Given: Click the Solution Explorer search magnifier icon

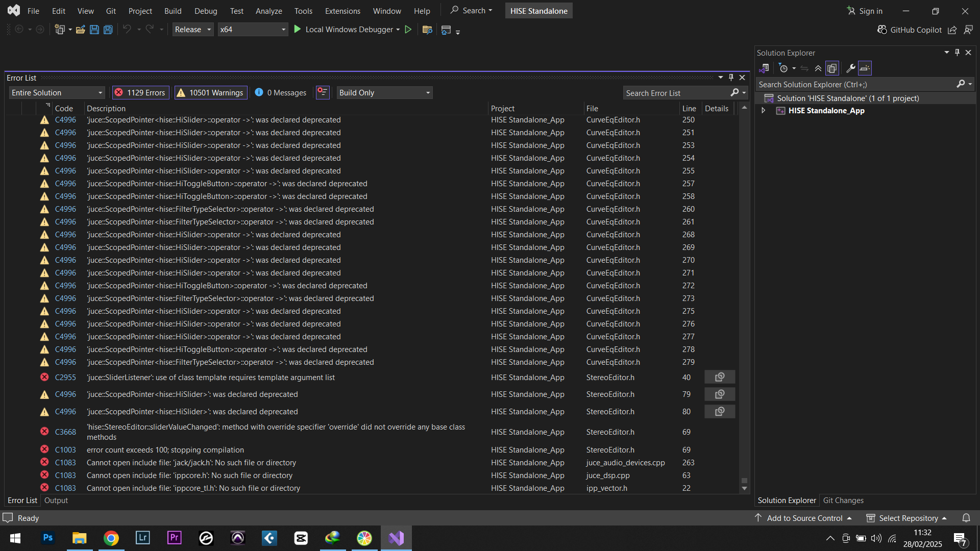Looking at the screenshot, I should pos(961,84).
